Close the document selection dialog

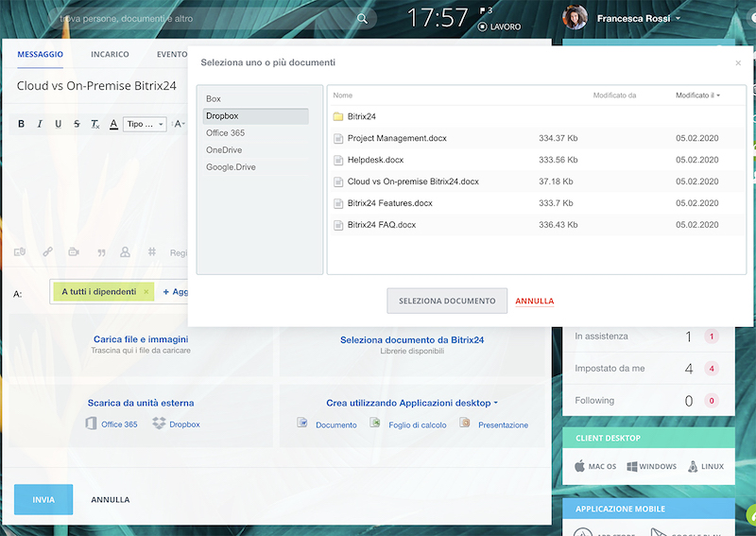click(x=738, y=63)
